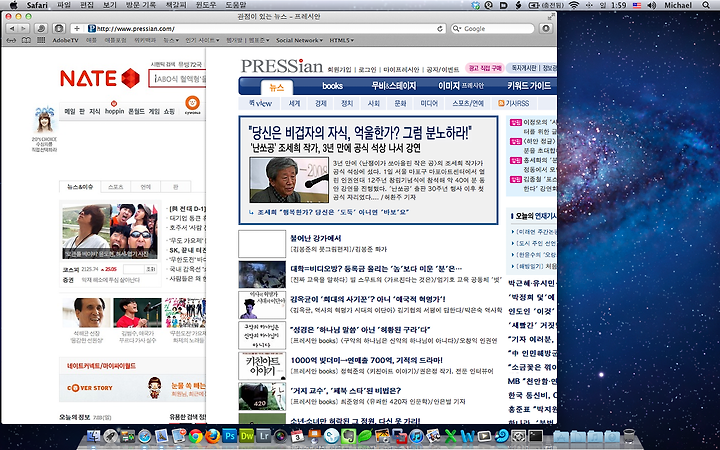Screen dimensions: 720x450
Task: Open the 방문 기록 (History) menu
Action: click(141, 5)
